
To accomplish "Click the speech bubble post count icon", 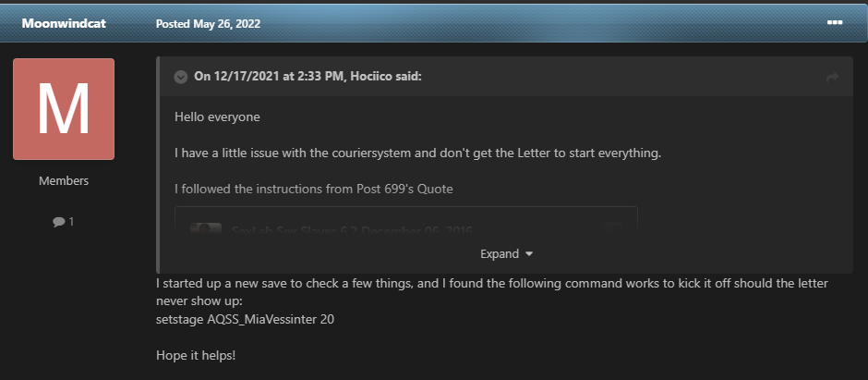I will [x=58, y=222].
